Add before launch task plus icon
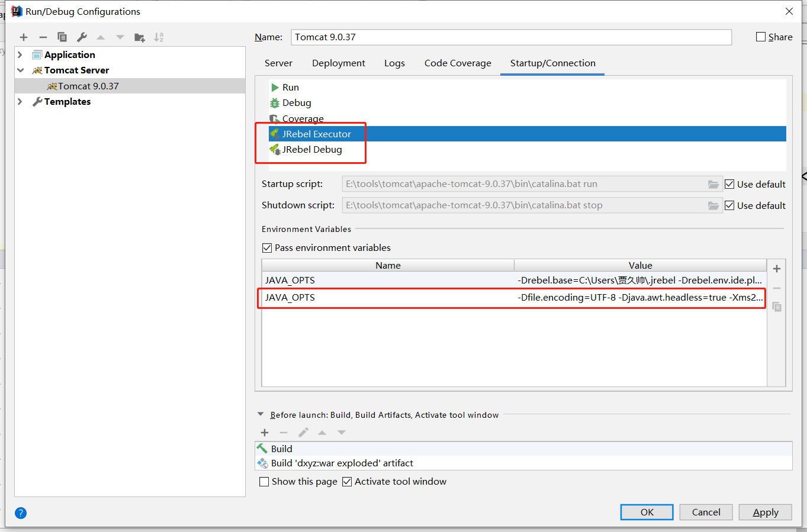This screenshot has height=532, width=807. click(265, 433)
